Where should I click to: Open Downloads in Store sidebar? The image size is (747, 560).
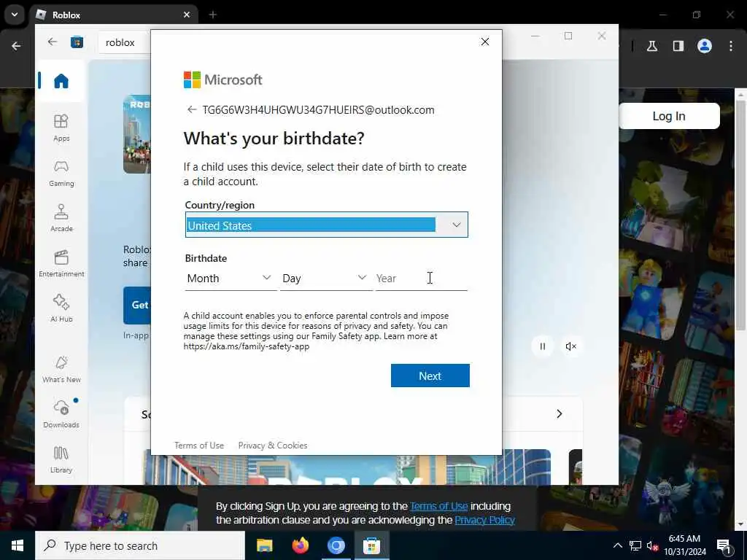point(61,415)
